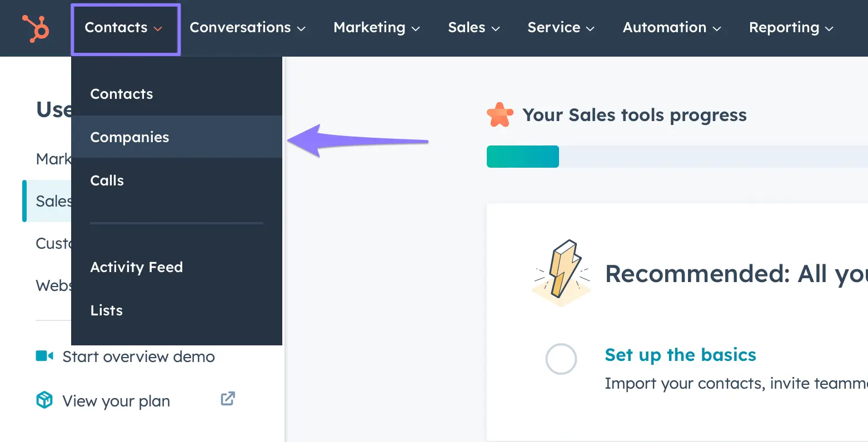Open View your plan link
Image resolution: width=868 pixels, height=442 pixels.
click(x=116, y=401)
